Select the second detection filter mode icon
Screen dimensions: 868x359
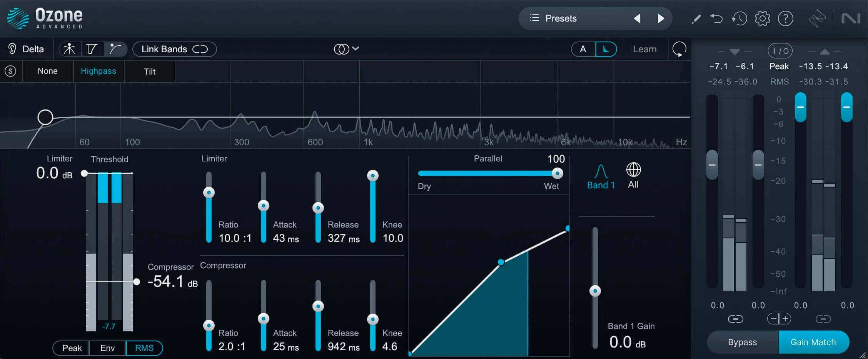click(92, 49)
